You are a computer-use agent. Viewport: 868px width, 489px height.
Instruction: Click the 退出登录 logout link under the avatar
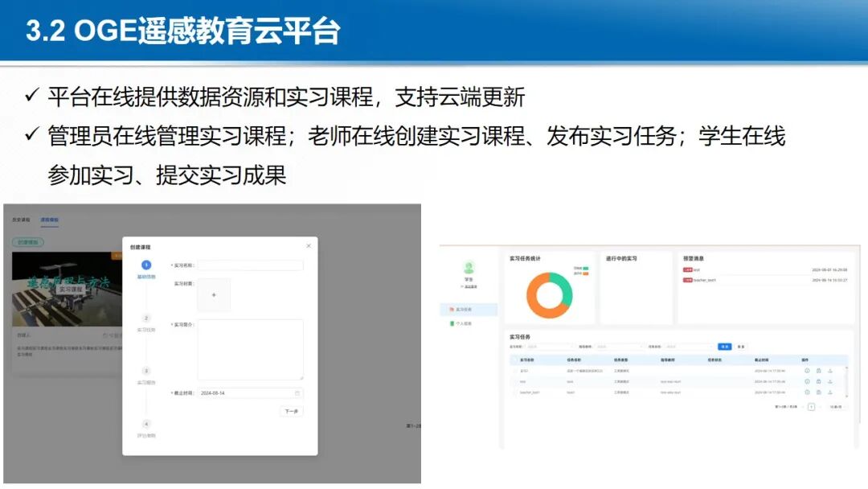pyautogui.click(x=469, y=287)
